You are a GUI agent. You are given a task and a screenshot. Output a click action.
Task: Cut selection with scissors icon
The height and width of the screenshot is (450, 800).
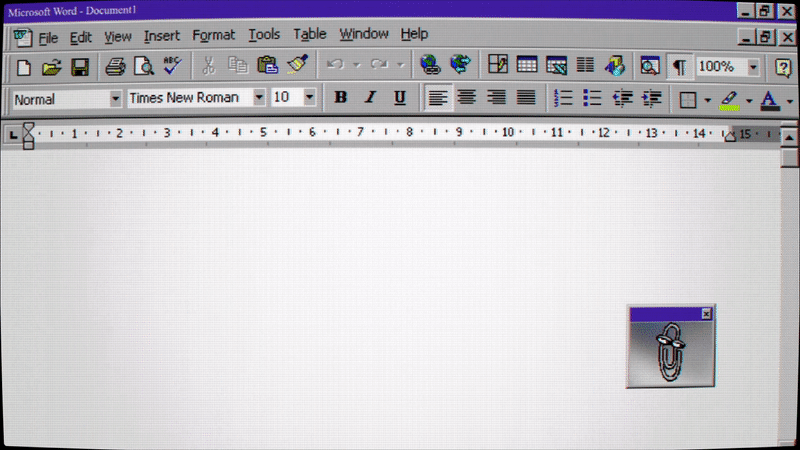tap(209, 65)
